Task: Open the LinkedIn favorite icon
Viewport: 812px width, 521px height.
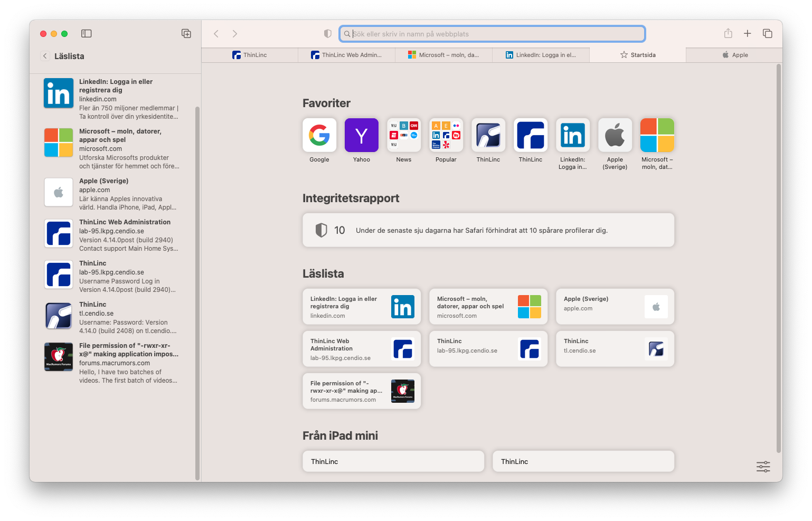Action: (x=573, y=135)
